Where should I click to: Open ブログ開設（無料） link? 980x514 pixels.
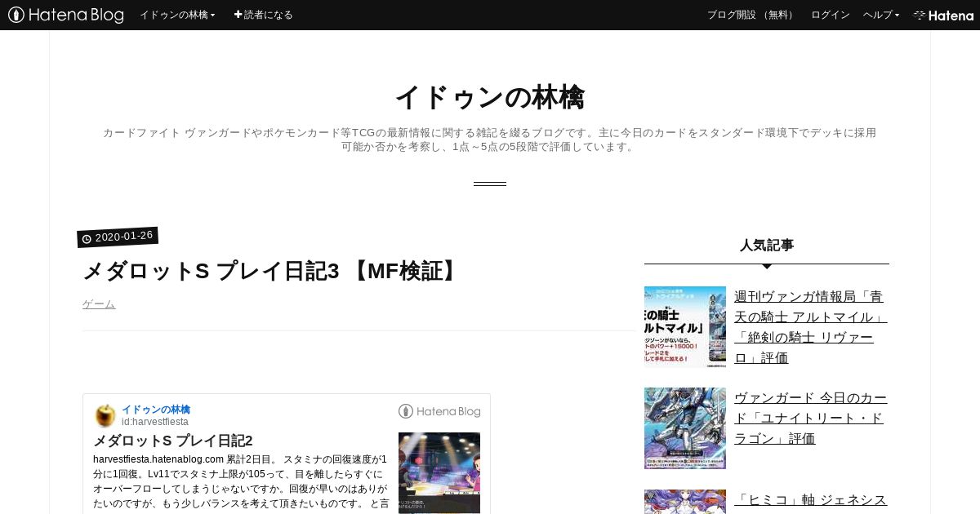751,15
